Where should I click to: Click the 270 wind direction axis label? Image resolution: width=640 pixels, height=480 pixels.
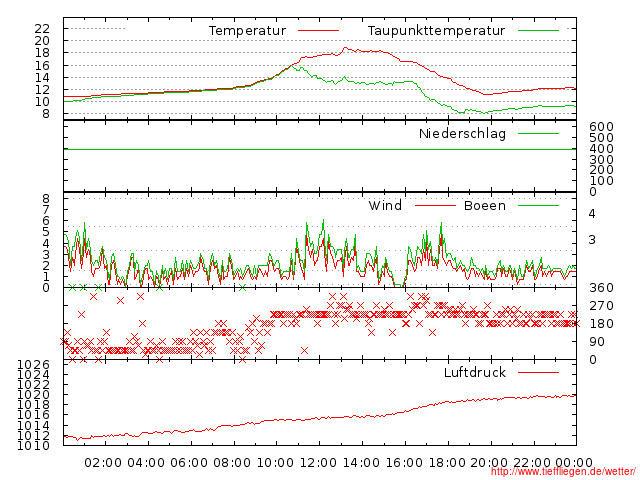[601, 306]
